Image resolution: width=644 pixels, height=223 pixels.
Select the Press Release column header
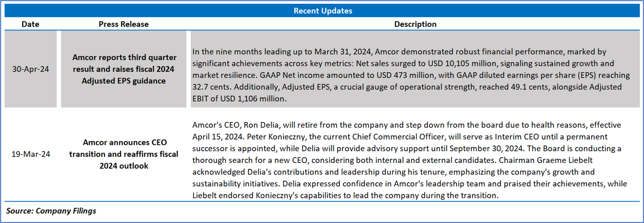(x=124, y=24)
